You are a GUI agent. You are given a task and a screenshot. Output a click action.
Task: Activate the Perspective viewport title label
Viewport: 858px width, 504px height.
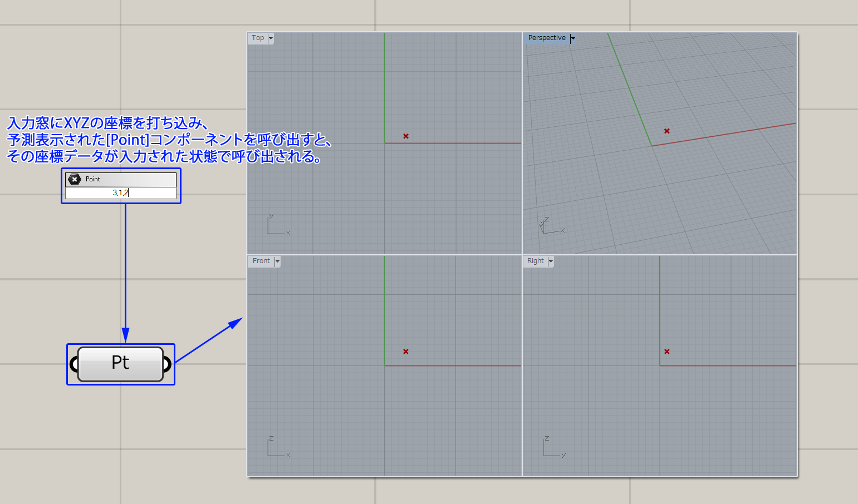point(547,38)
